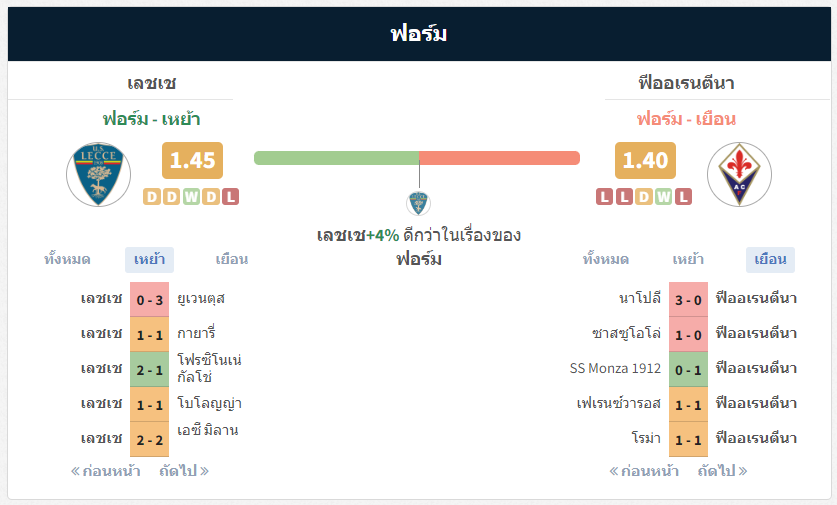837x505 pixels.
Task: Select the เยือน tab under Lecce
Action: point(232,260)
